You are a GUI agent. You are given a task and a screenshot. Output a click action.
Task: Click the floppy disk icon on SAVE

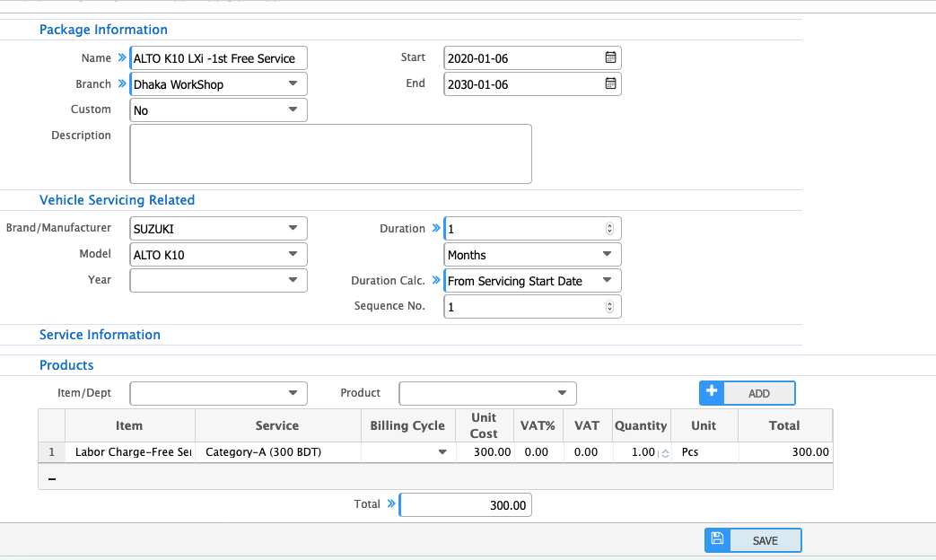click(x=717, y=539)
